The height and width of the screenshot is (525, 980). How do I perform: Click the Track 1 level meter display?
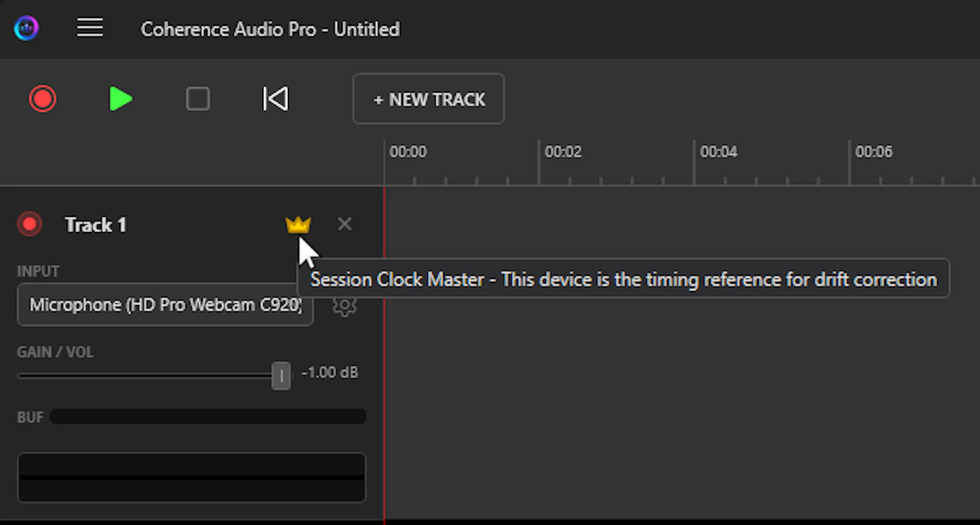(x=192, y=477)
